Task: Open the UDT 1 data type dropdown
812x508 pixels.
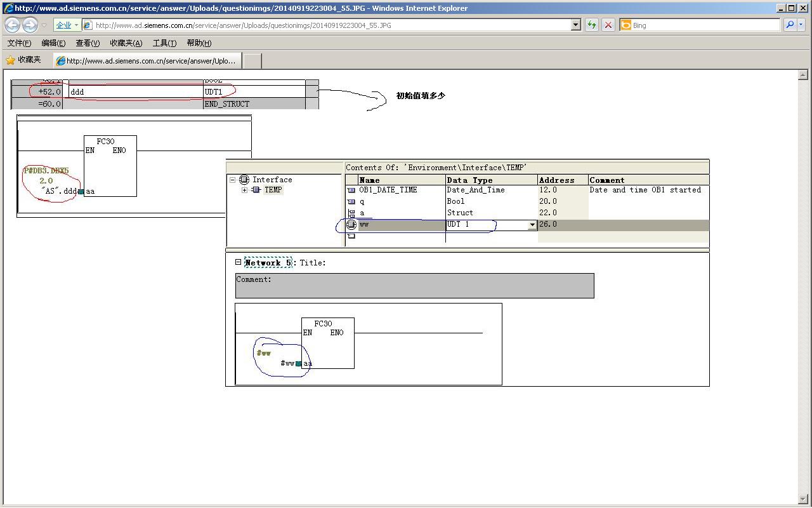Action: click(532, 225)
